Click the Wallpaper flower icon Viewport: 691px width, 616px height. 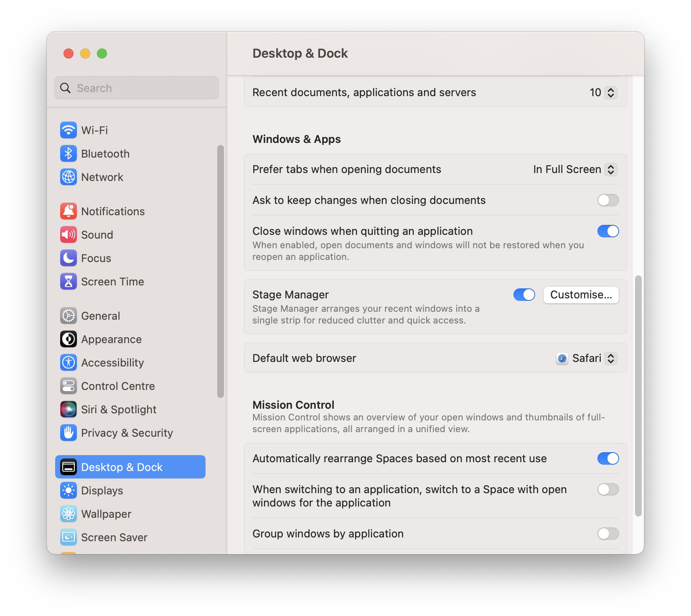[69, 514]
